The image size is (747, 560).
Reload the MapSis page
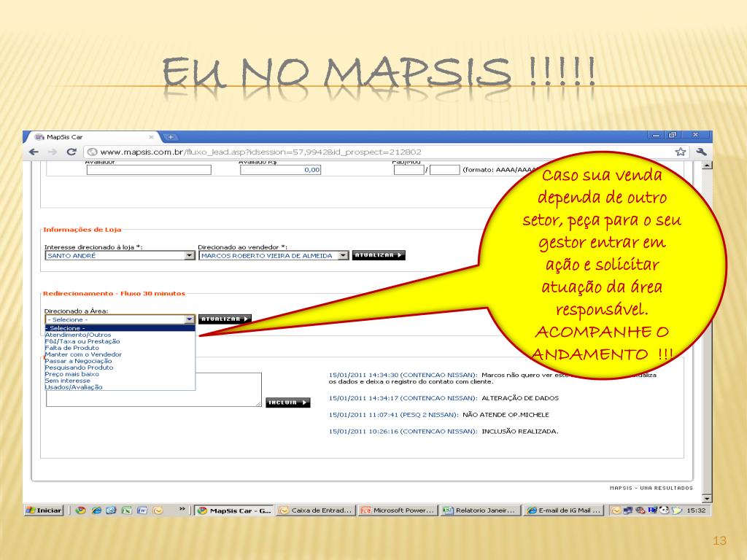click(x=71, y=152)
